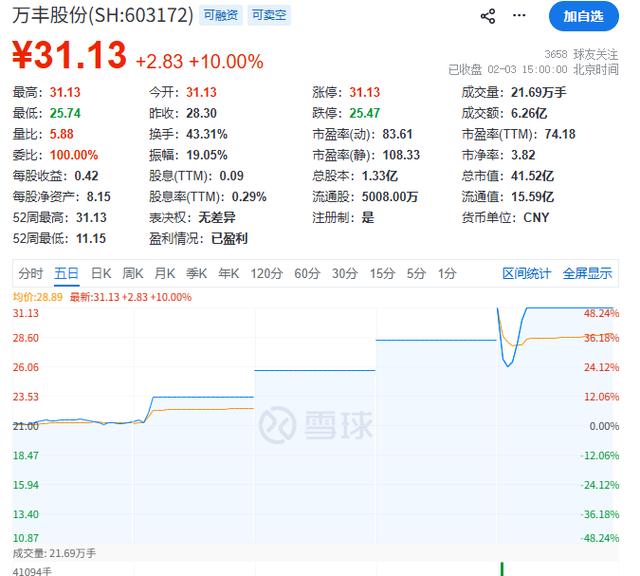
Task: Click the change value +2.83 +10.00% beside the price
Action: tap(200, 62)
